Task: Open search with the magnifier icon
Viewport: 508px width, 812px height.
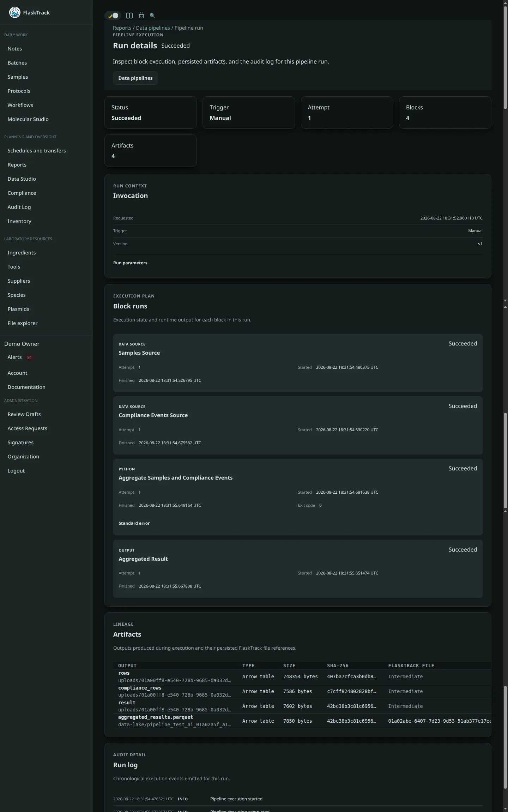Action: pos(152,16)
